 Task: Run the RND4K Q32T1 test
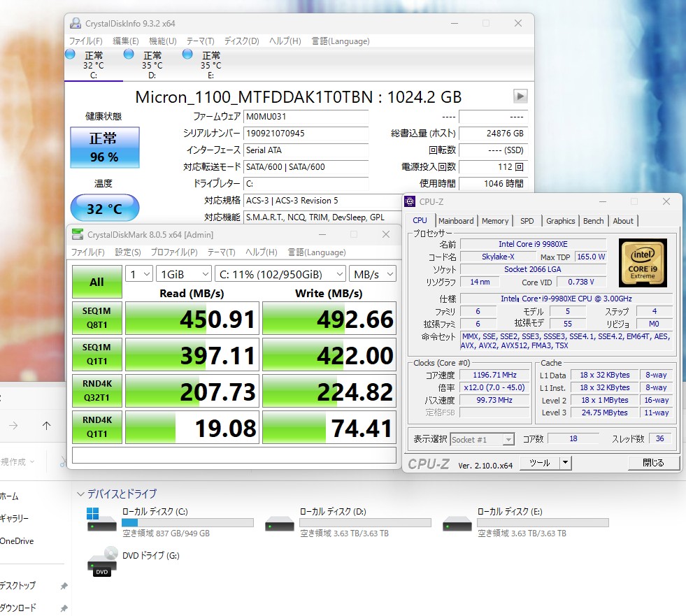[97, 391]
